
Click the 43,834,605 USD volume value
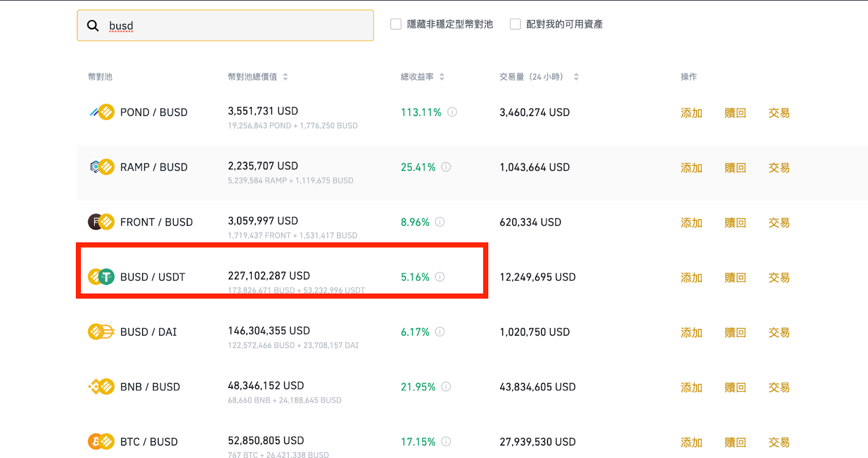[538, 387]
